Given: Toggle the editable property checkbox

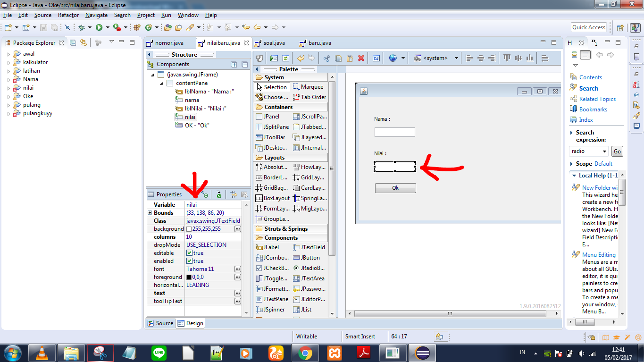Looking at the screenshot, I should (189, 253).
